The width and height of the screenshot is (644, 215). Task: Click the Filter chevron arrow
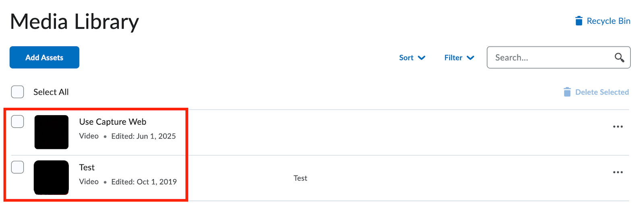click(x=470, y=58)
